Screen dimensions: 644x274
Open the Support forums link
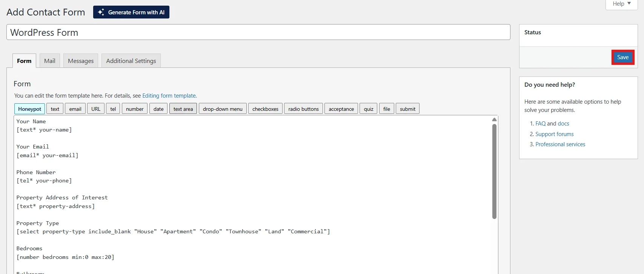(555, 134)
